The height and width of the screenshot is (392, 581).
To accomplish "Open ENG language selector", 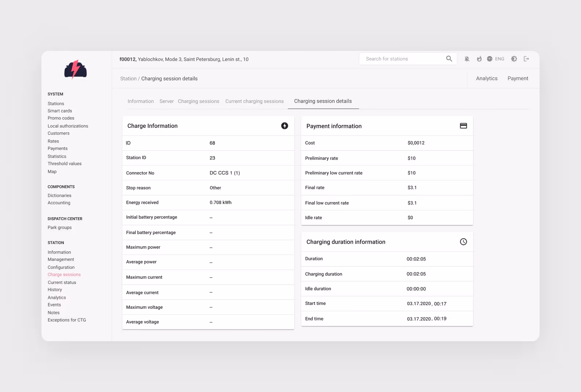I will [500, 59].
